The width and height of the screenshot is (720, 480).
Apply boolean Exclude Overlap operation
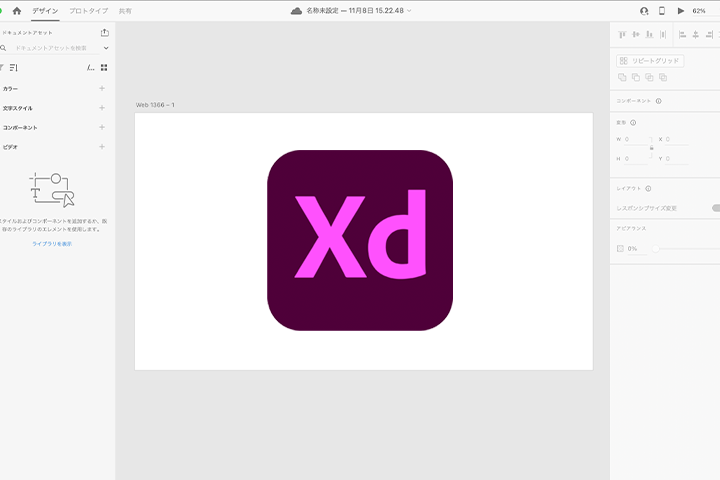coord(663,77)
